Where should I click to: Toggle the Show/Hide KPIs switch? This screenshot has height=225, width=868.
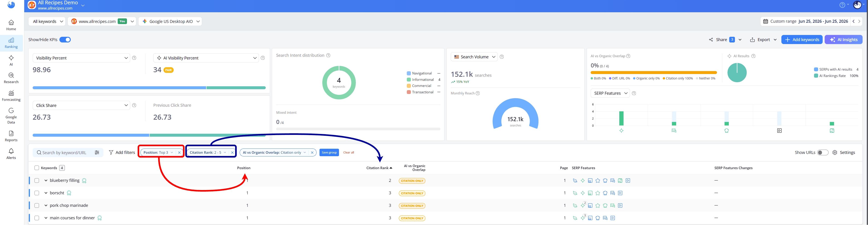click(65, 40)
